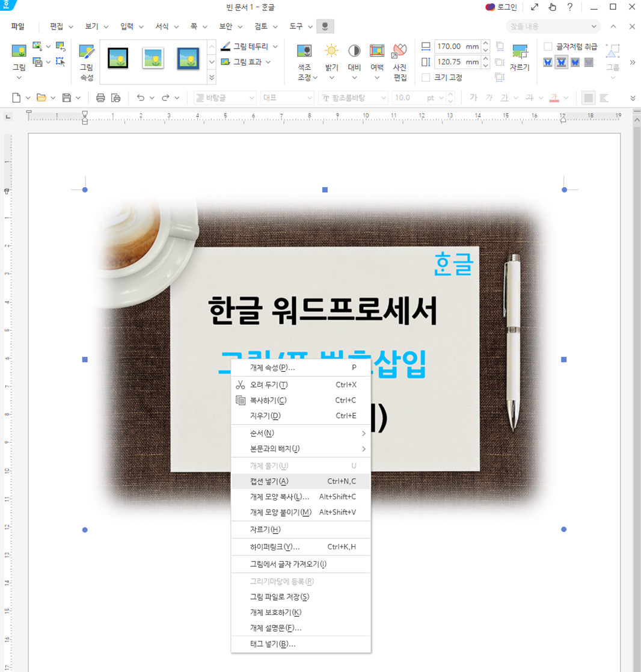
Task: Click the redo arrow icon
Action: click(x=165, y=97)
